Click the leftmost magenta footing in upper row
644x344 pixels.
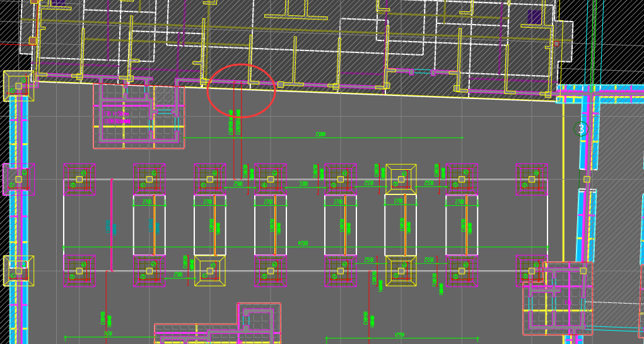79,179
